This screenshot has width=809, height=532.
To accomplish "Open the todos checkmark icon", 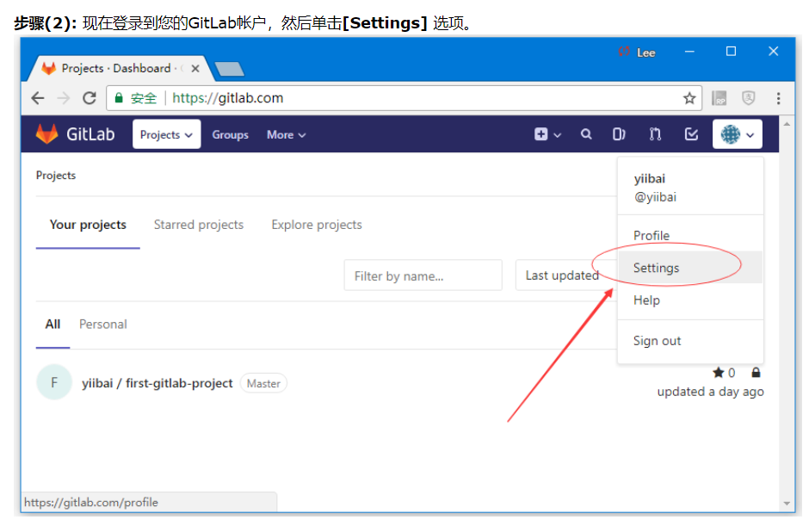I will pyautogui.click(x=691, y=134).
